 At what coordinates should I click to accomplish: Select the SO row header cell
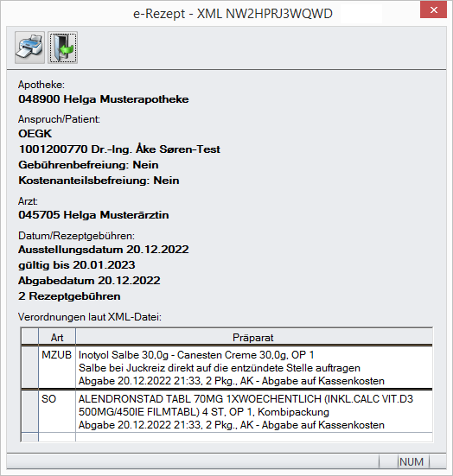pyautogui.click(x=29, y=411)
